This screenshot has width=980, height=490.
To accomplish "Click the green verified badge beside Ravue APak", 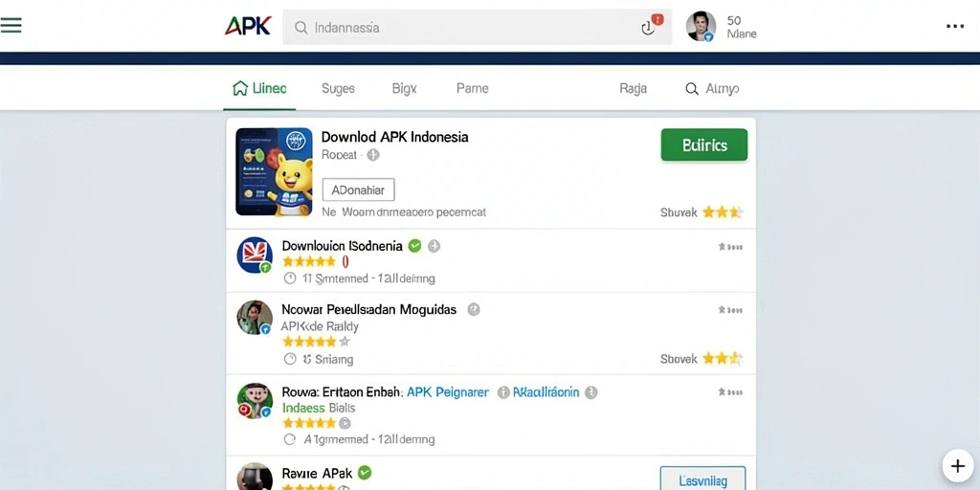I will click(x=365, y=473).
